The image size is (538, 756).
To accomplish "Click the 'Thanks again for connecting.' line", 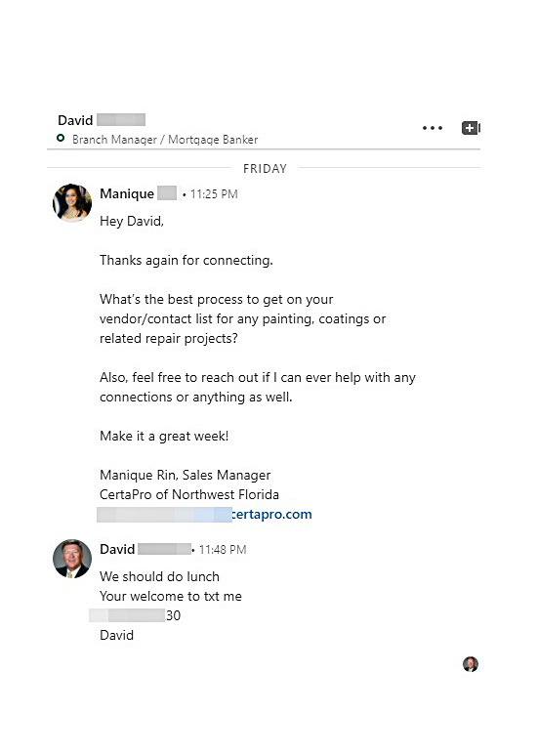I will [186, 261].
